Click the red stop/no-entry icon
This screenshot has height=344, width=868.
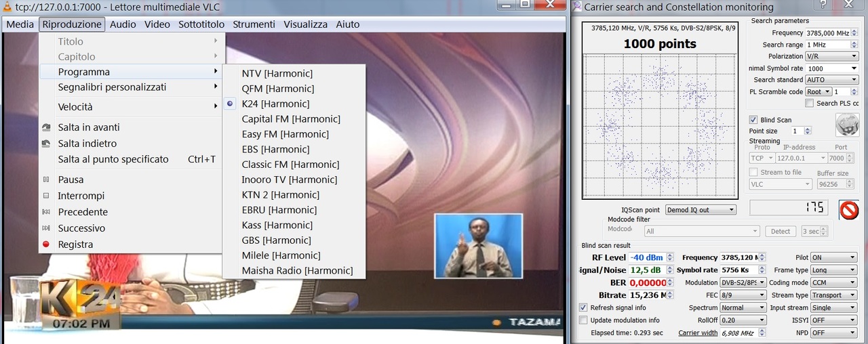pos(848,209)
